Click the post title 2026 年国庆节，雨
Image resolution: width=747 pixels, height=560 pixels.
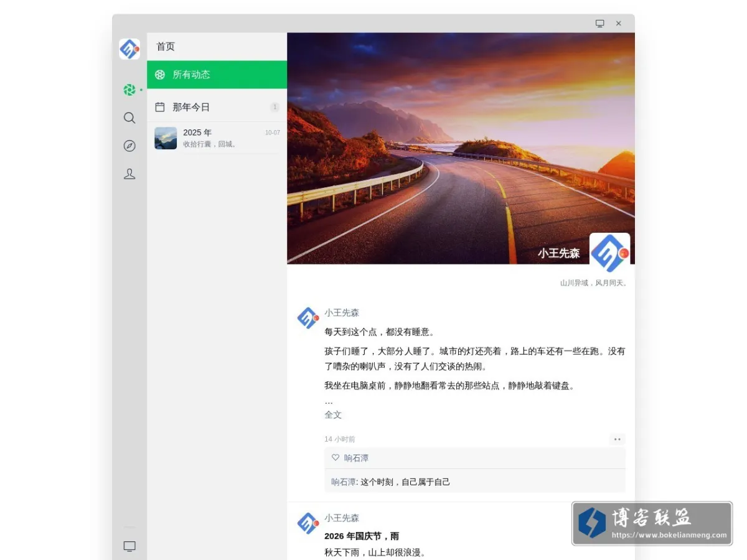pos(362,536)
